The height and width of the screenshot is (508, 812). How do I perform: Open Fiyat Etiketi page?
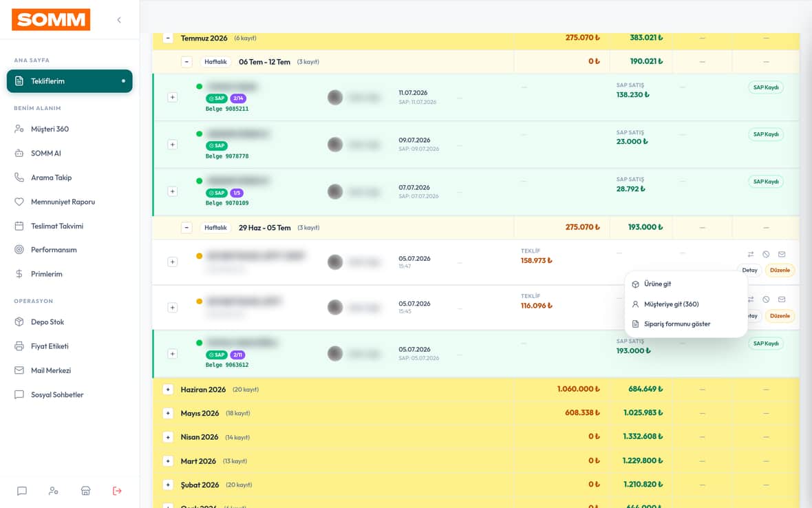[70, 346]
